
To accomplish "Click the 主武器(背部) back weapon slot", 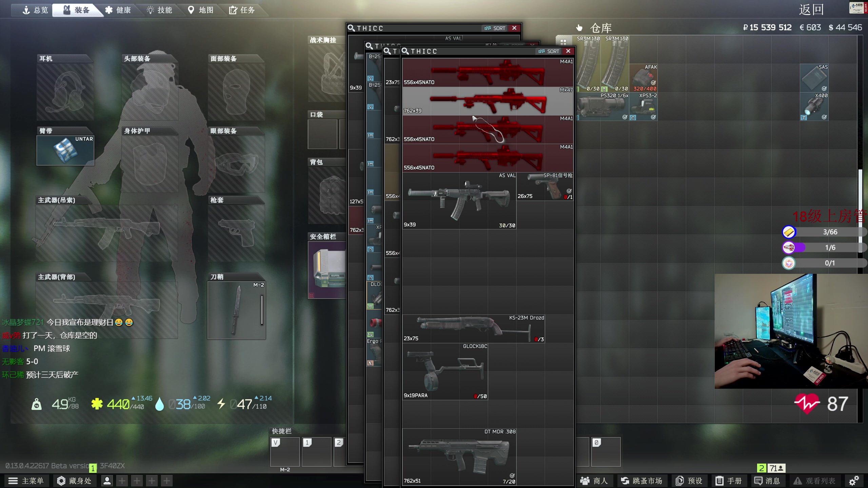I will (107, 310).
